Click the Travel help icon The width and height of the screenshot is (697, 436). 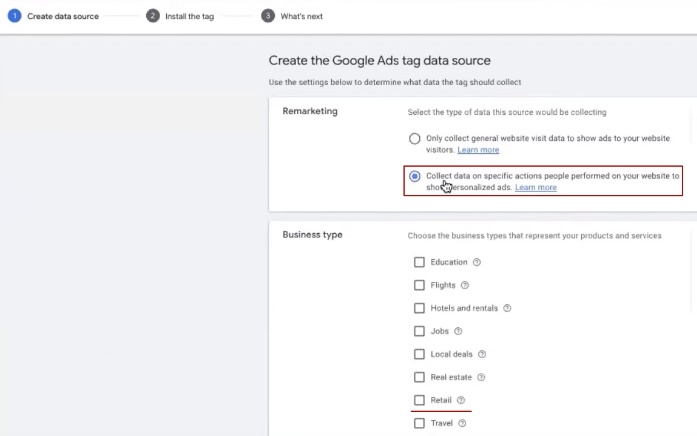click(x=461, y=423)
